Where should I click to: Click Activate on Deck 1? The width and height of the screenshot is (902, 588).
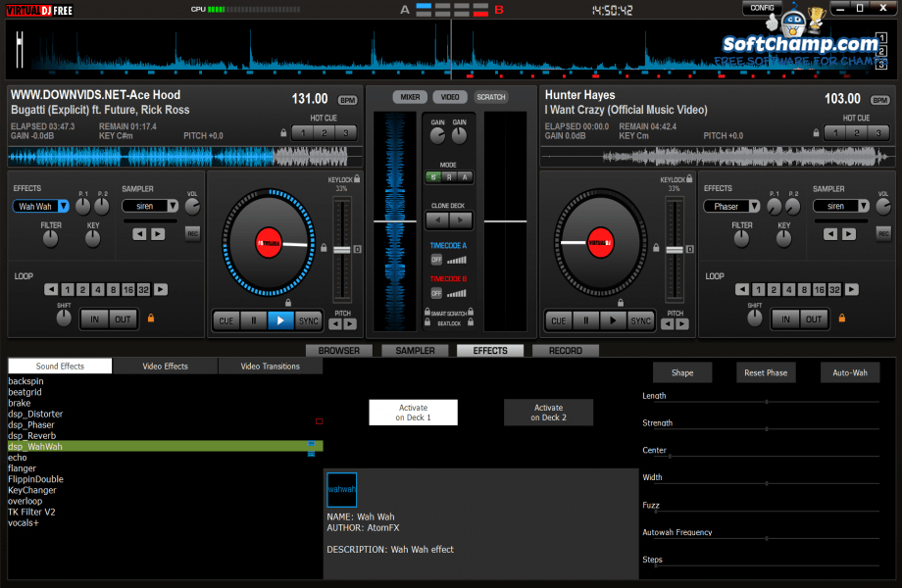pos(413,413)
